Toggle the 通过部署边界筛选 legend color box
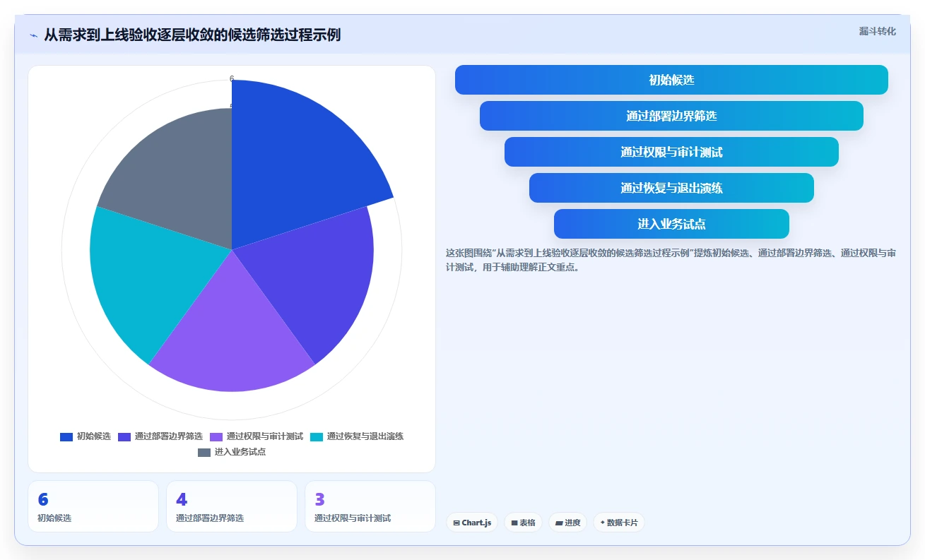The height and width of the screenshot is (560, 925). point(124,436)
